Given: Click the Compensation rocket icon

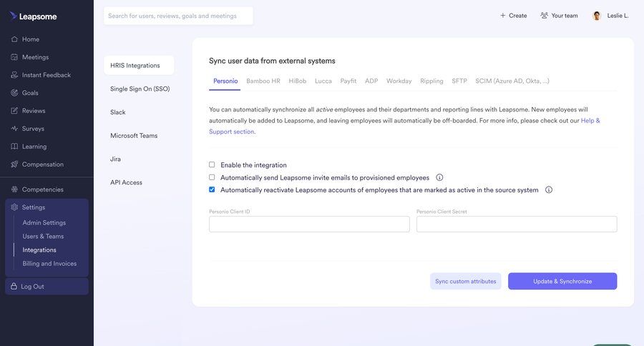Looking at the screenshot, I should (x=14, y=164).
